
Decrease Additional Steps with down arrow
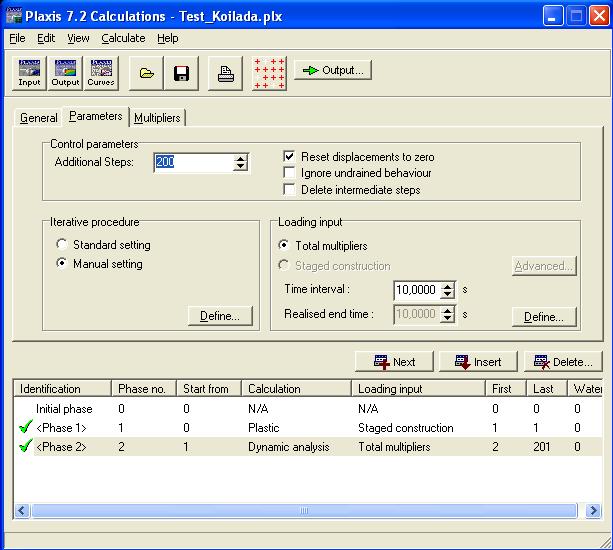coord(240,167)
